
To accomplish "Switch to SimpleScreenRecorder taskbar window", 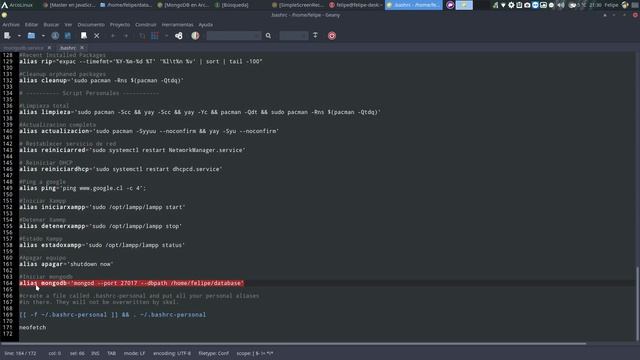I will tap(298, 5).
